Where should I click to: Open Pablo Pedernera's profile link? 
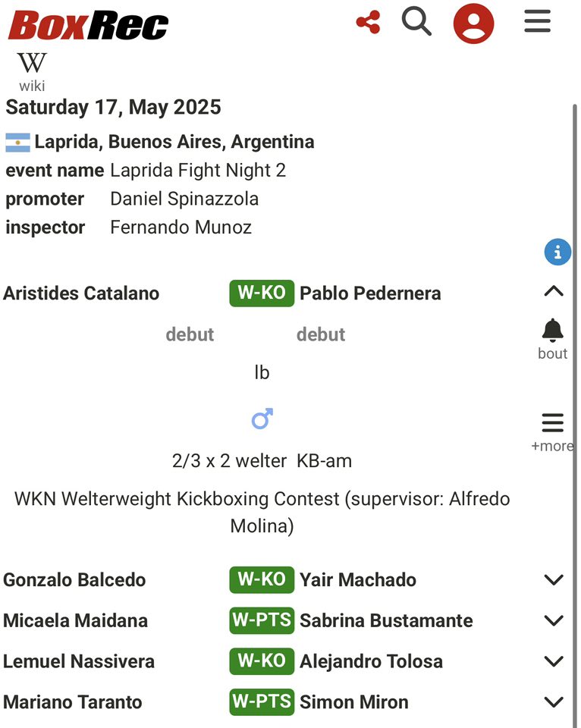click(370, 293)
